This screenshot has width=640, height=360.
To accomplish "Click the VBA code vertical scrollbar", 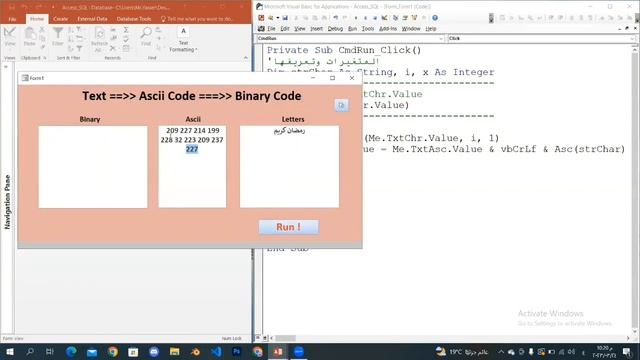I will (634, 190).
